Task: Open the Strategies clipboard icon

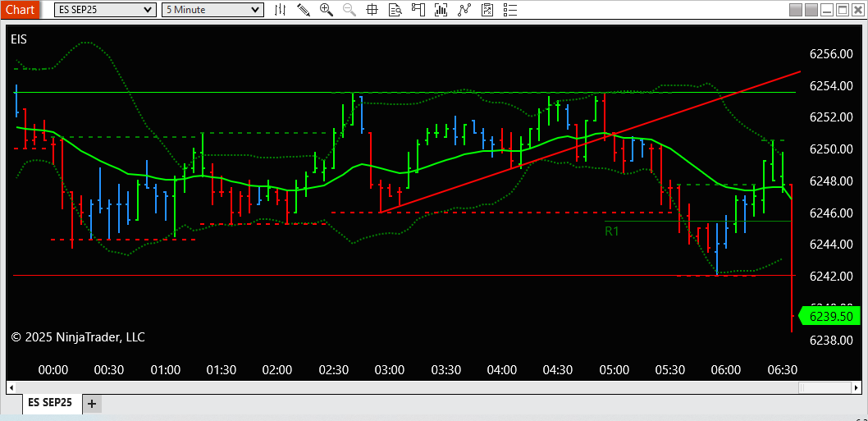Action: point(487,9)
